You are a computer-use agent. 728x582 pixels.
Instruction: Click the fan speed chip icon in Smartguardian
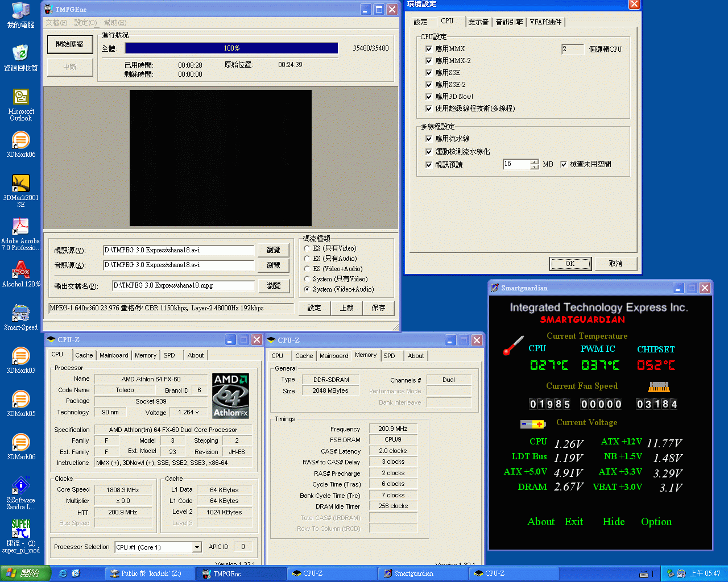coord(659,387)
